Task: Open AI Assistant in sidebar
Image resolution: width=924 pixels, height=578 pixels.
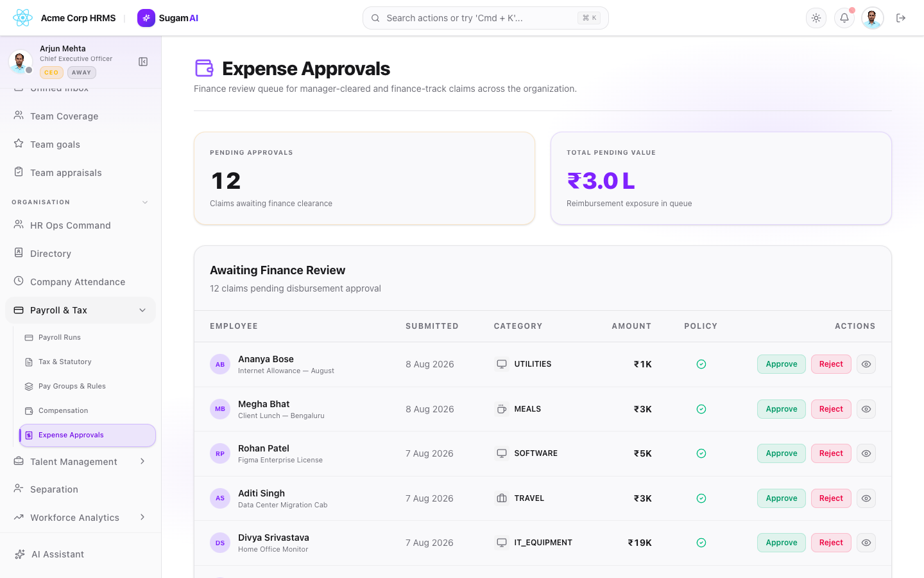Action: click(x=80, y=554)
